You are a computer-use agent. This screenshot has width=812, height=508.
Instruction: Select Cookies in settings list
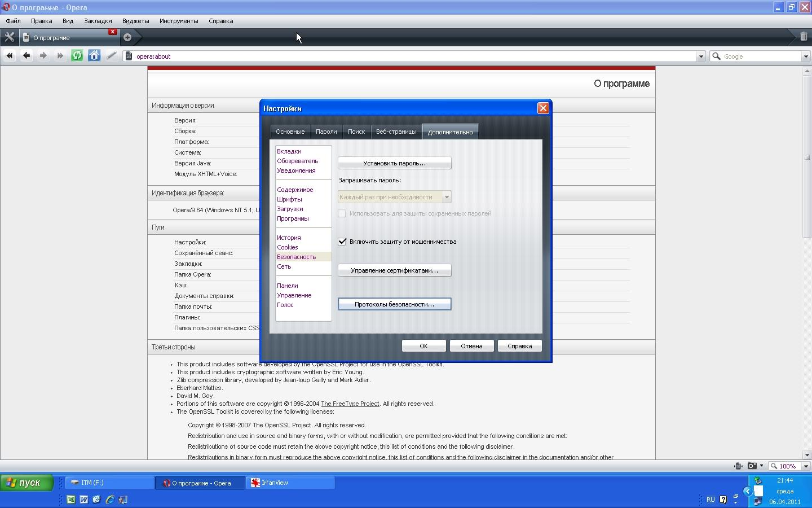coord(288,247)
